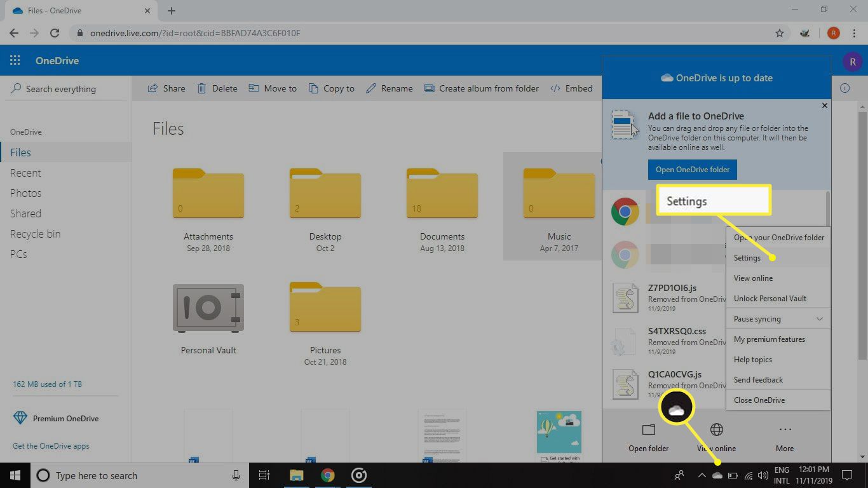
Task: Open the Personal Vault safe icon
Action: (208, 308)
